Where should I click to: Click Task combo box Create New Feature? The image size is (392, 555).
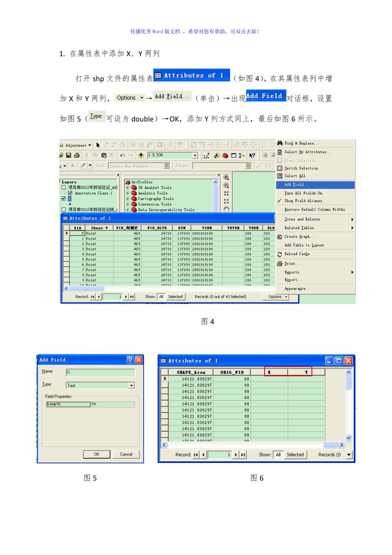coord(139,166)
